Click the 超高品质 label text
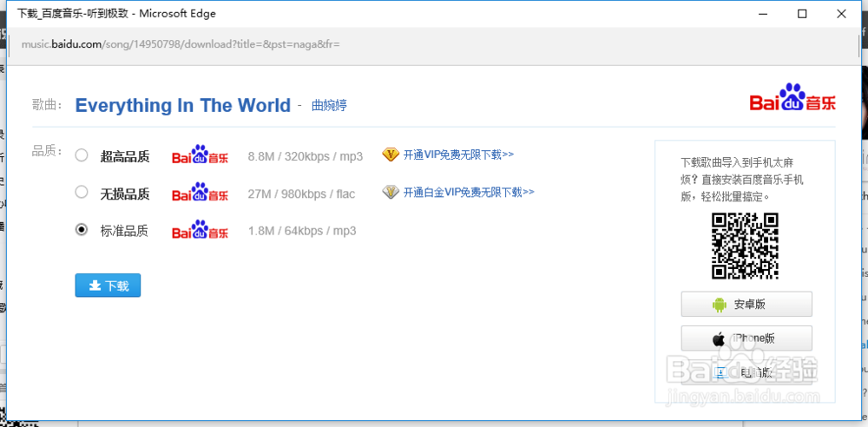 124,157
